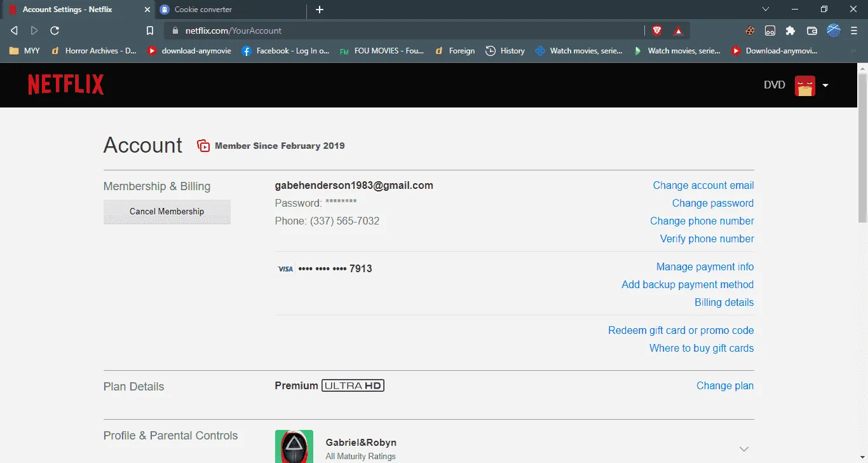Click the member since icon near Account

(x=203, y=146)
